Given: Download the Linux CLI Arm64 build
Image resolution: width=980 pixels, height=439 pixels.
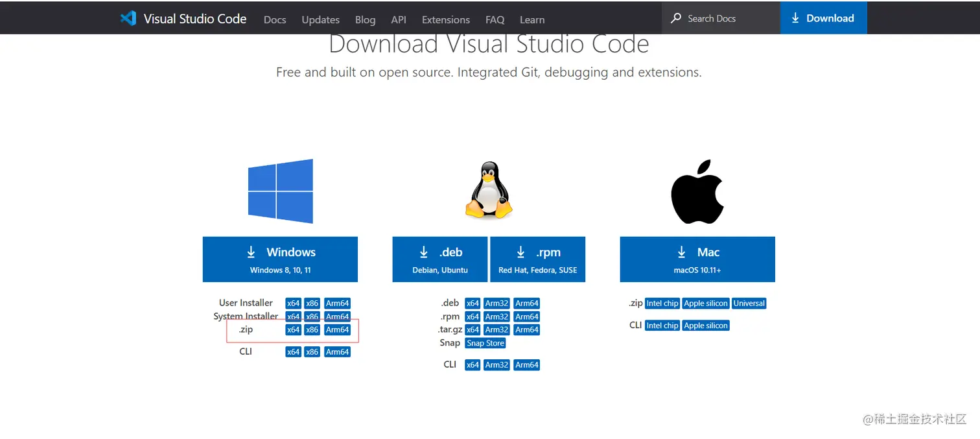Looking at the screenshot, I should tap(527, 365).
